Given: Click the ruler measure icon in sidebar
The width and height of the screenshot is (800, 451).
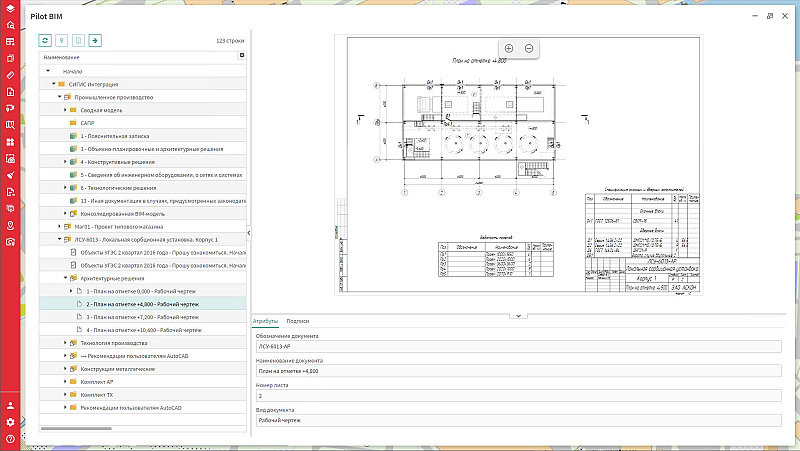Looking at the screenshot, I should coord(10,75).
